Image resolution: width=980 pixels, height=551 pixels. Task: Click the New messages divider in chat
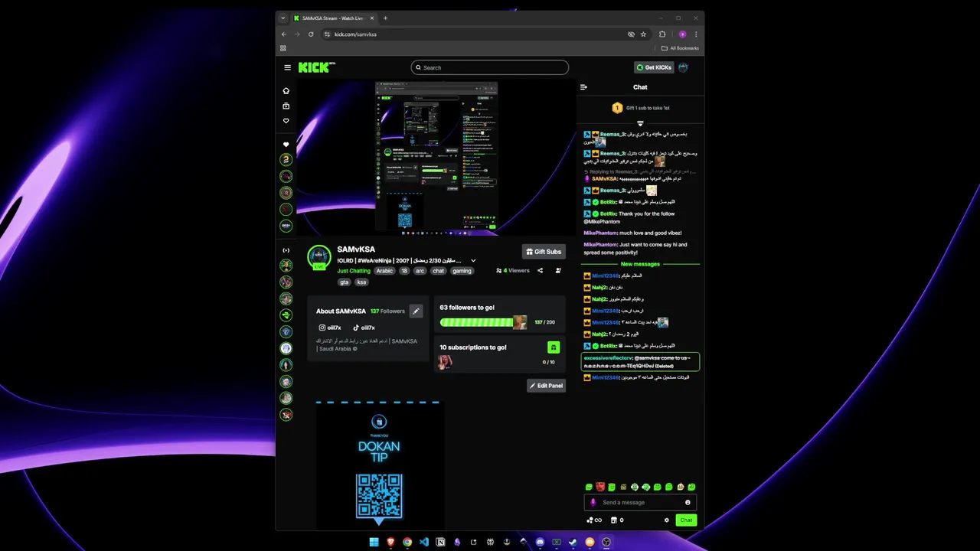coord(640,264)
